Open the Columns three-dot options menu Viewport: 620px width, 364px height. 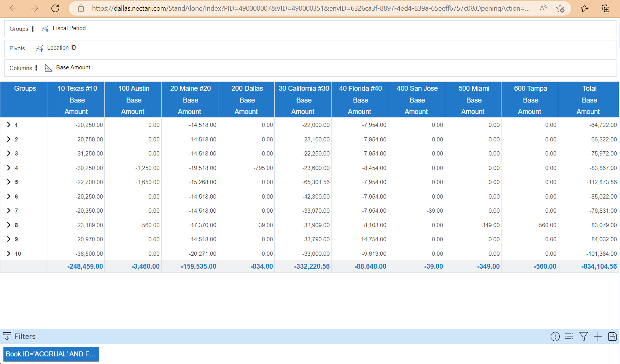tap(36, 68)
